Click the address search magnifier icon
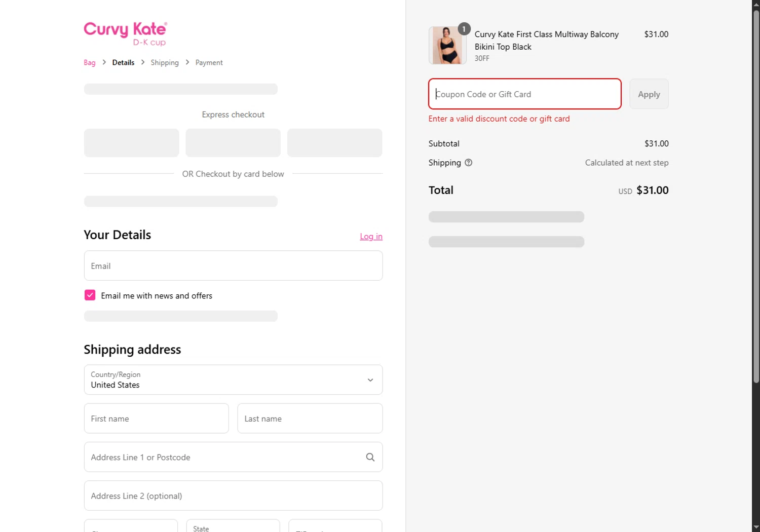The width and height of the screenshot is (760, 532). [370, 457]
